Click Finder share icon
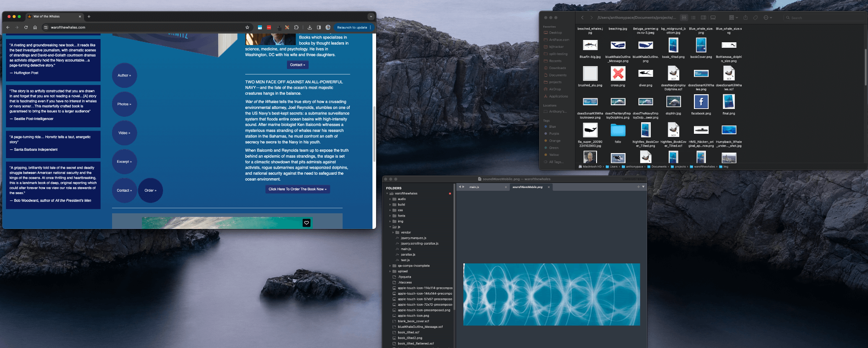Viewport: 868px width, 348px height. point(745,17)
